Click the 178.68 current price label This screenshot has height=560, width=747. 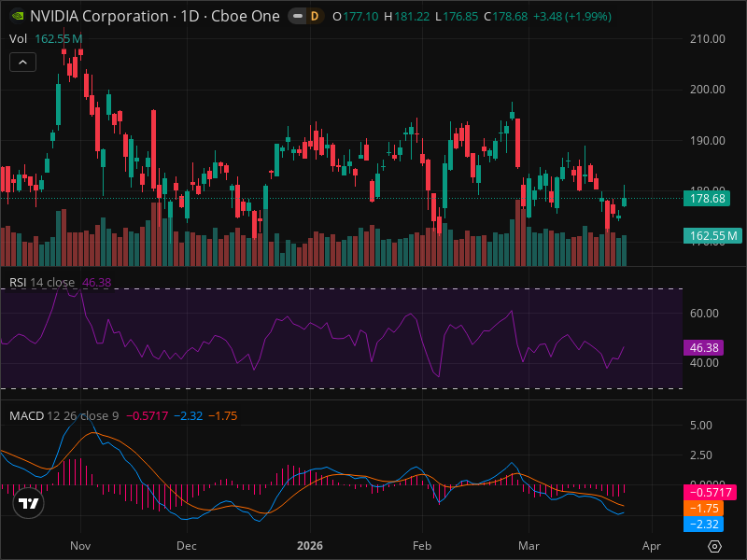(x=707, y=198)
